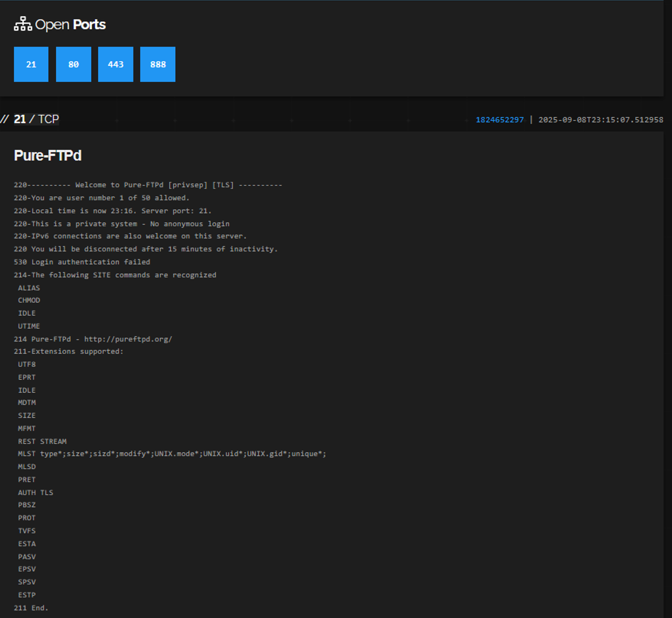Select port 21 button
Viewport: 672px width, 618px height.
pos(31,64)
